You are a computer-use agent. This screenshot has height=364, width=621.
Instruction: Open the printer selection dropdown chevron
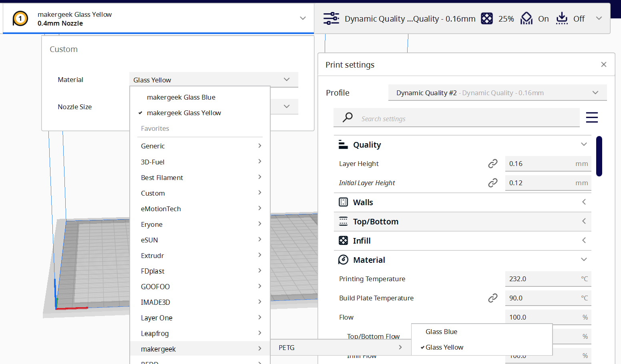(303, 18)
